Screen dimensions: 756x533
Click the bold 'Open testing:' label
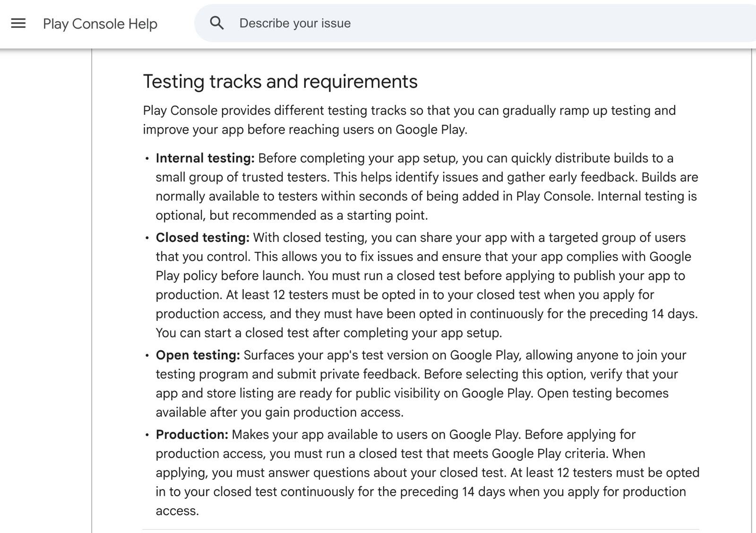pyautogui.click(x=198, y=355)
